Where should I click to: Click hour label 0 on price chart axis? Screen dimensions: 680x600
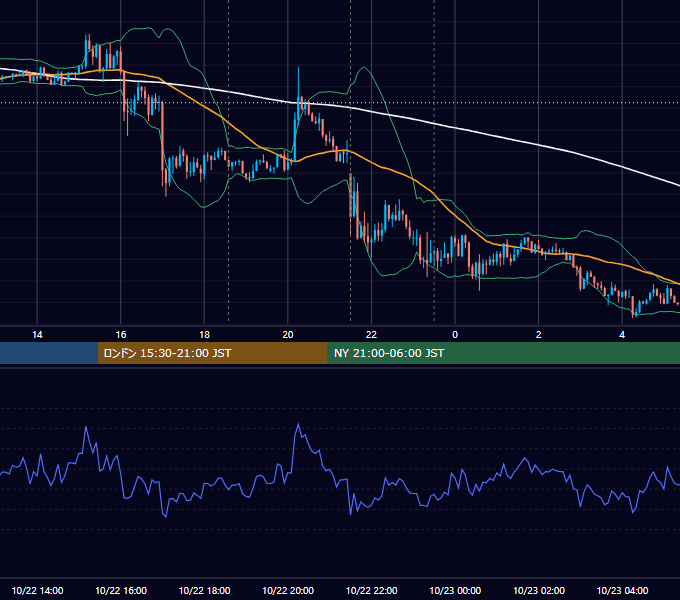click(x=455, y=334)
